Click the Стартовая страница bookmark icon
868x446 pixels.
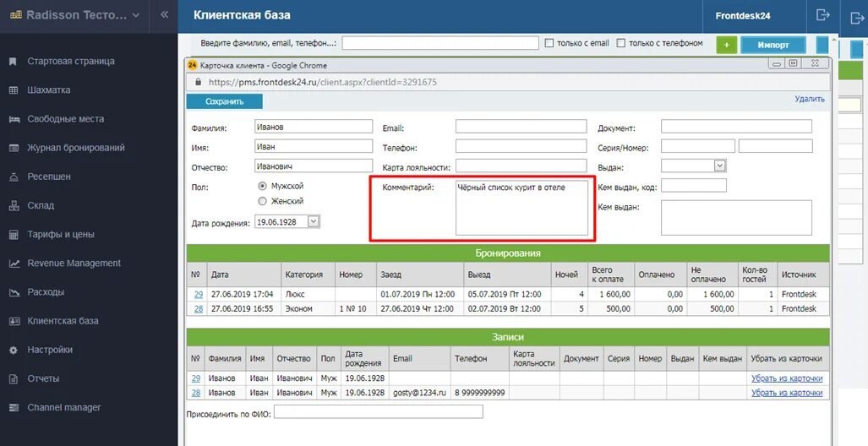pos(14,62)
